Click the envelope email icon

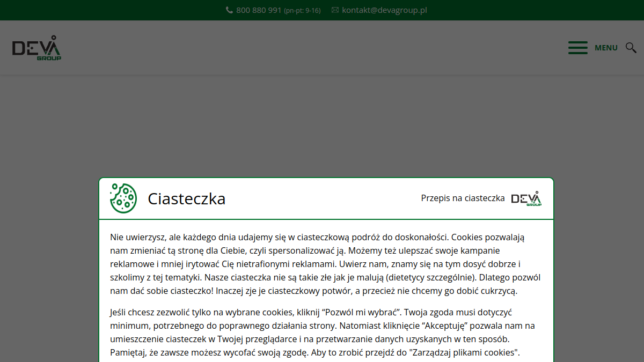[335, 10]
